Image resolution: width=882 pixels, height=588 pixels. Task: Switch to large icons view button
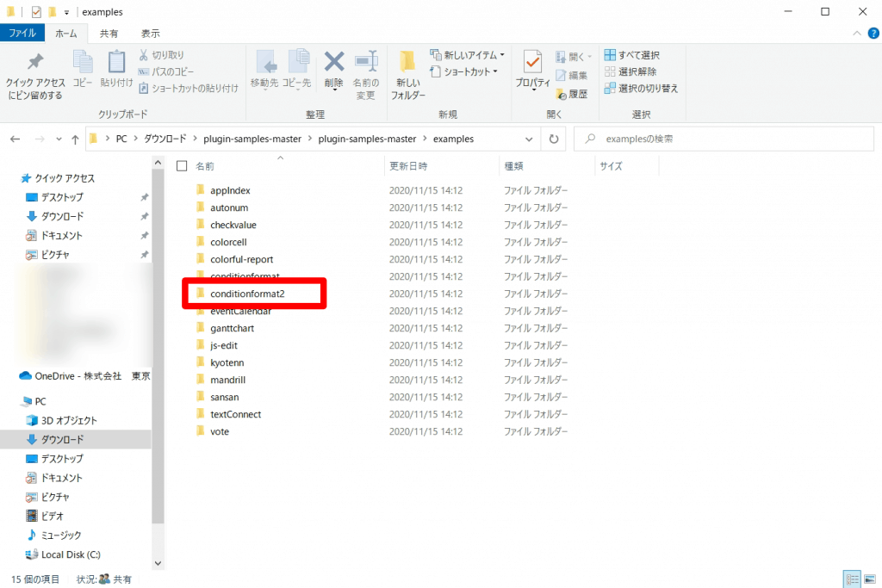click(868, 579)
